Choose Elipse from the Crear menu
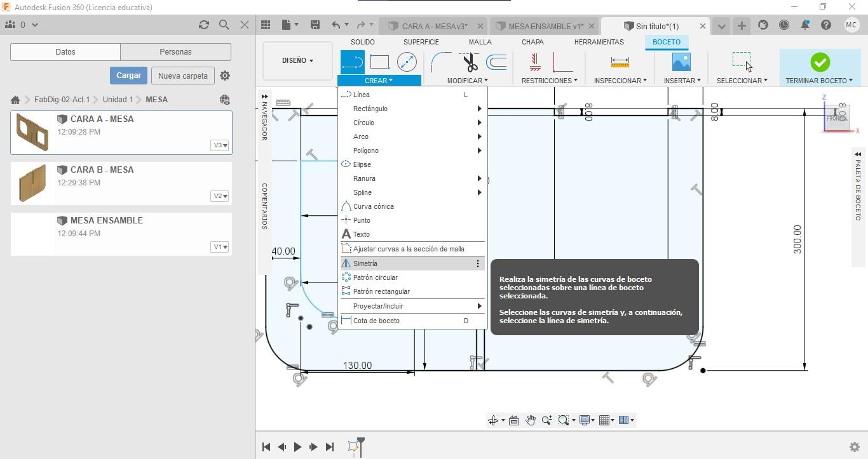This screenshot has width=868, height=459. (x=412, y=164)
